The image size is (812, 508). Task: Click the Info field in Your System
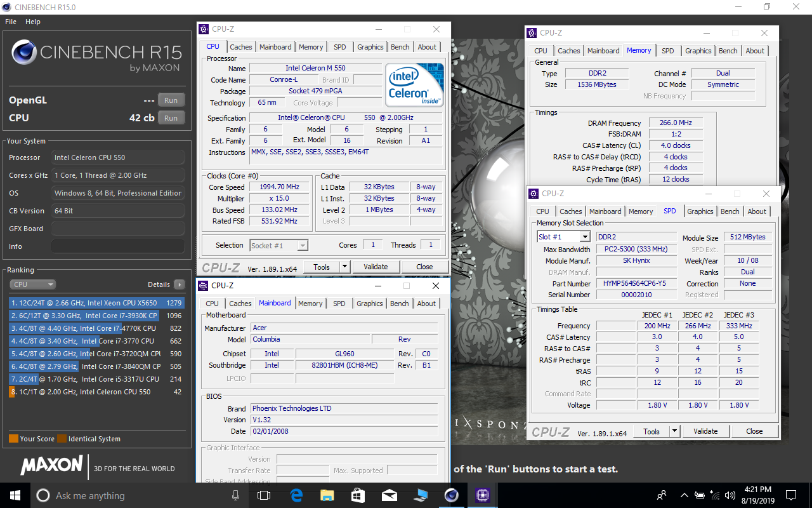(x=118, y=246)
